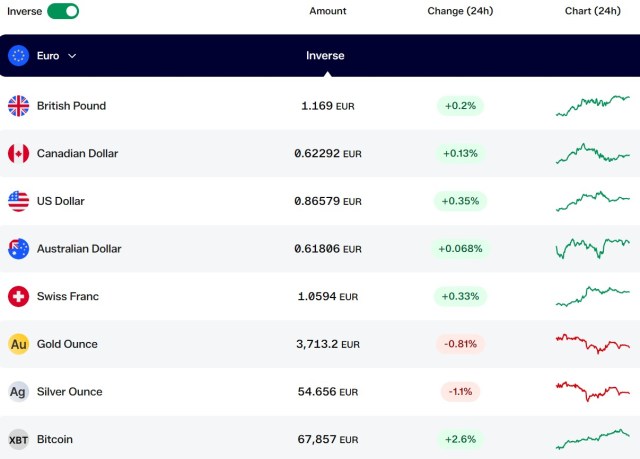Toggle the Inverse switch off

coord(63,11)
